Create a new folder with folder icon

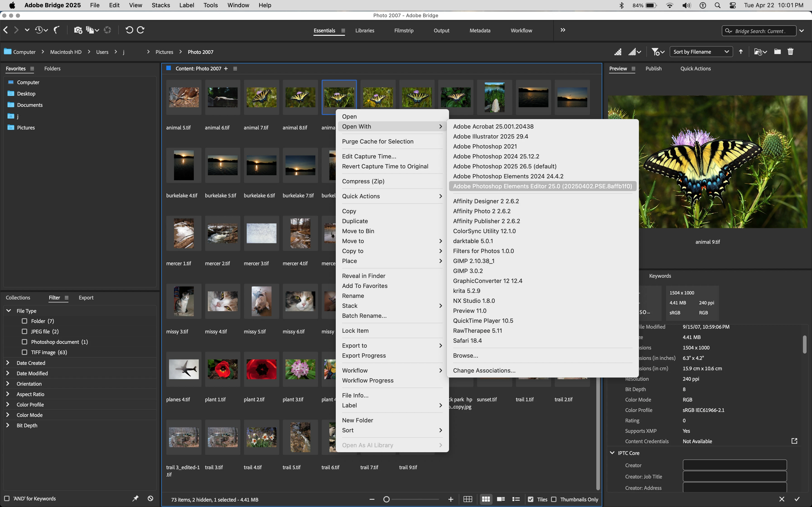(x=777, y=52)
